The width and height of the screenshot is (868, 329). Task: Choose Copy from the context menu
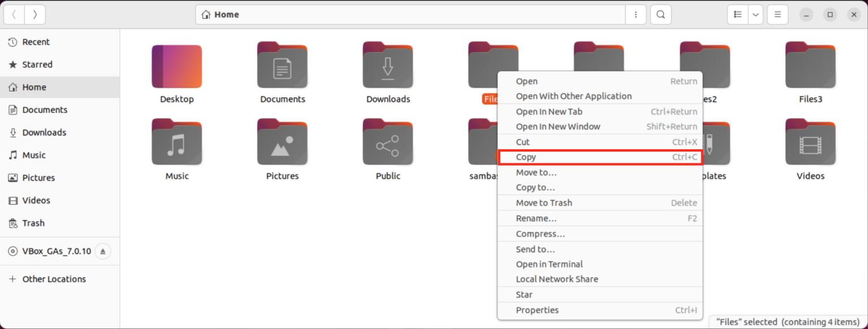pos(526,157)
